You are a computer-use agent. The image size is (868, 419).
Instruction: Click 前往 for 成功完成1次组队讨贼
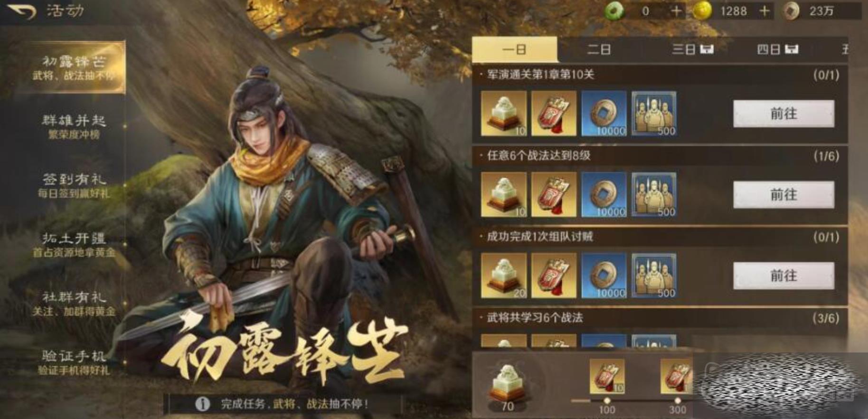pyautogui.click(x=783, y=276)
